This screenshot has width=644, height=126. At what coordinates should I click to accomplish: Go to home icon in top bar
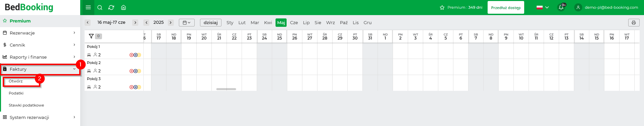point(123,7)
